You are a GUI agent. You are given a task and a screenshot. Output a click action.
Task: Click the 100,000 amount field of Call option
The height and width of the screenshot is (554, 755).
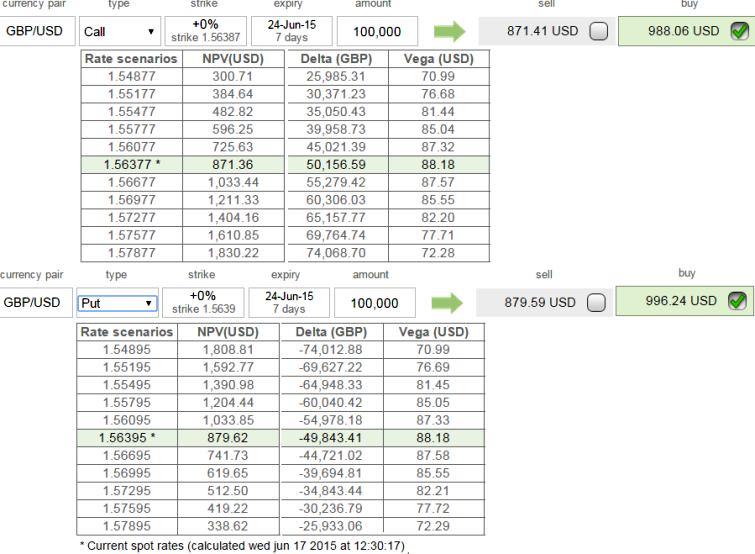pos(377,31)
